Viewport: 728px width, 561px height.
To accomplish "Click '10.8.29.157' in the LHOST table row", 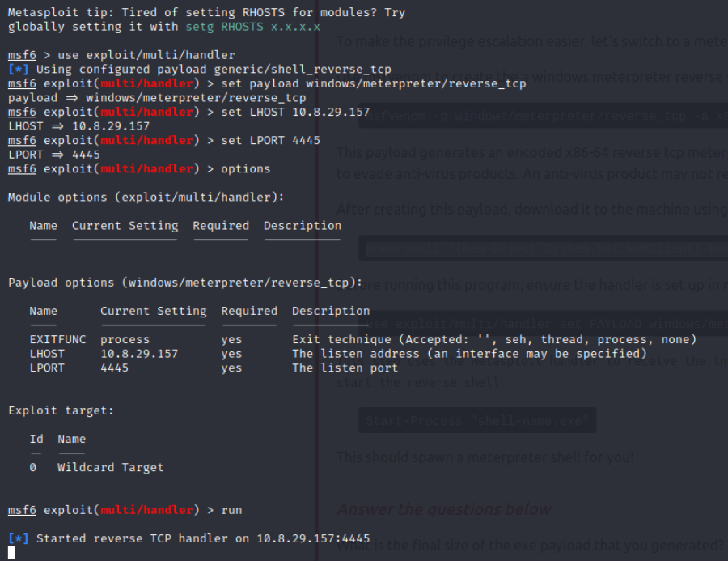I will 139,354.
